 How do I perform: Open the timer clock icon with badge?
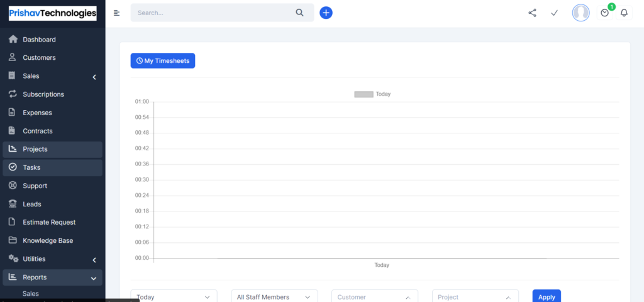click(x=604, y=13)
